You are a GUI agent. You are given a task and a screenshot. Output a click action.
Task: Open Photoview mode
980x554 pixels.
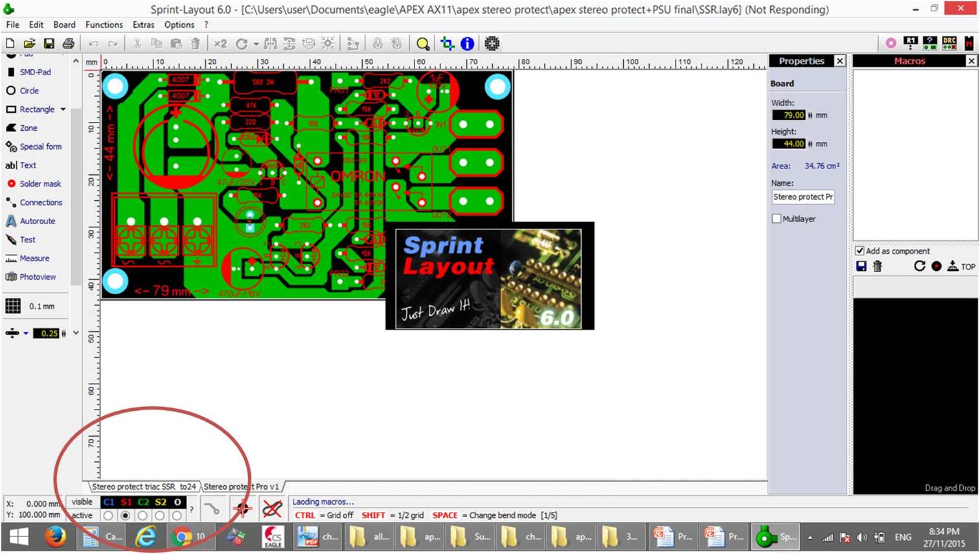pos(30,277)
